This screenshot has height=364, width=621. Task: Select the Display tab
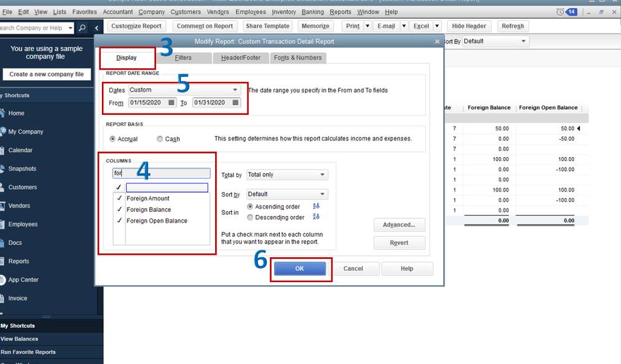126,58
